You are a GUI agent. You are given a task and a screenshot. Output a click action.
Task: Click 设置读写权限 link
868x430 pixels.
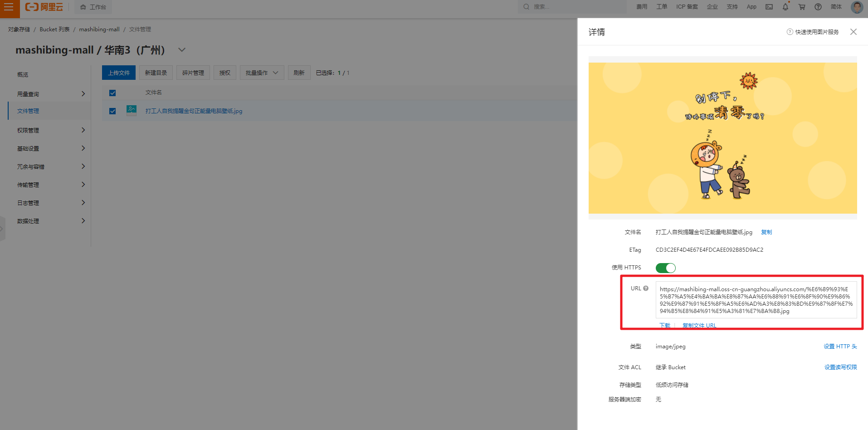[x=841, y=367]
